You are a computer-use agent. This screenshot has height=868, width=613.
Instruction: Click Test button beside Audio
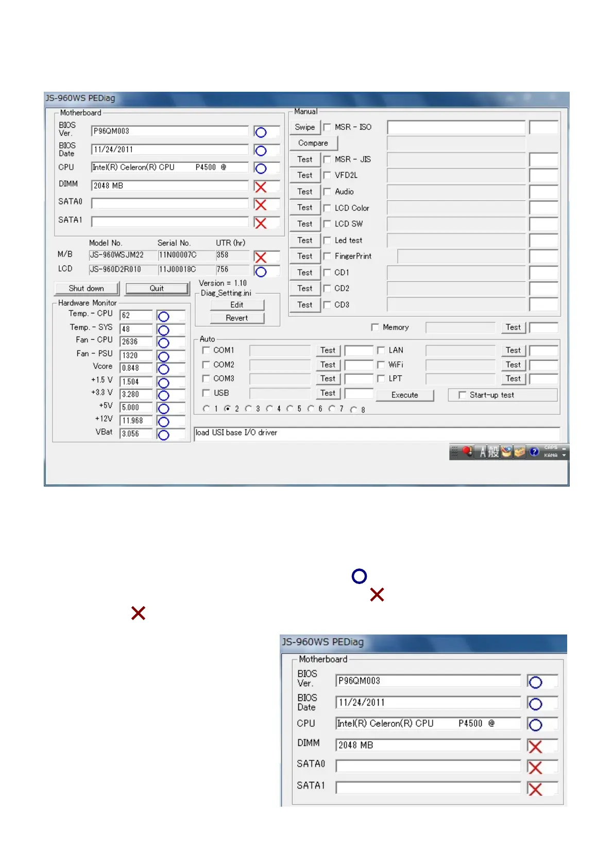pyautogui.click(x=305, y=192)
